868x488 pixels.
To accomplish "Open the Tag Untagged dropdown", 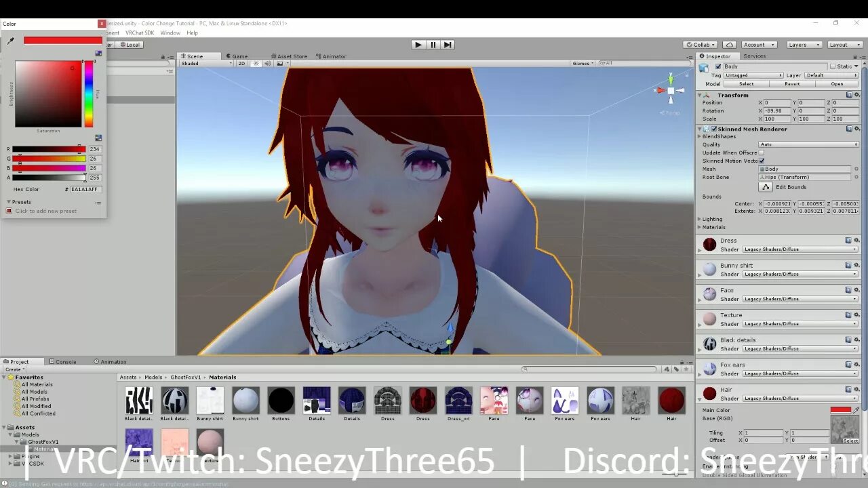I will (753, 75).
